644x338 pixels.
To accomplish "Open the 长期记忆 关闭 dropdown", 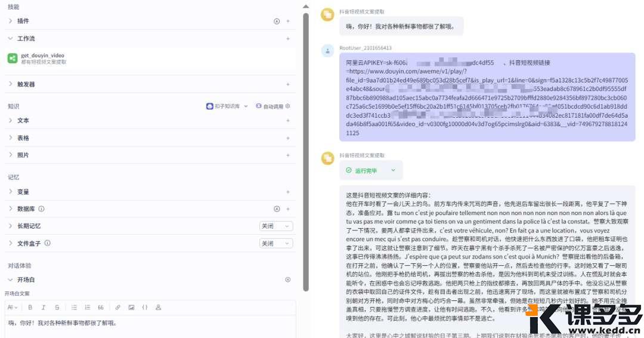I will point(276,226).
